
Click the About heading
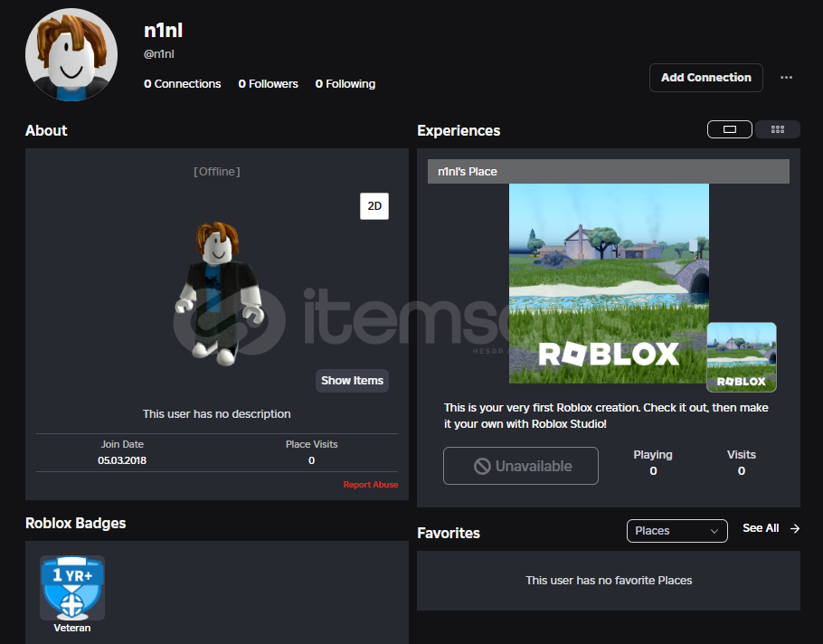46,130
